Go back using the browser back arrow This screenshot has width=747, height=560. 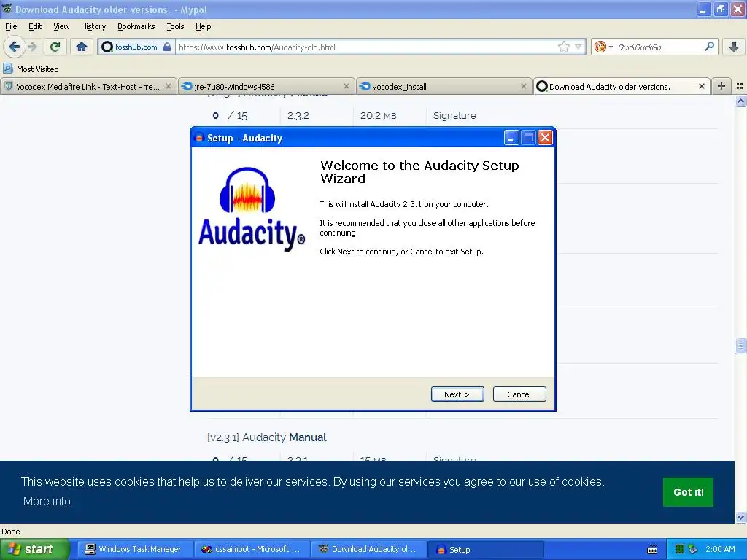coord(15,47)
